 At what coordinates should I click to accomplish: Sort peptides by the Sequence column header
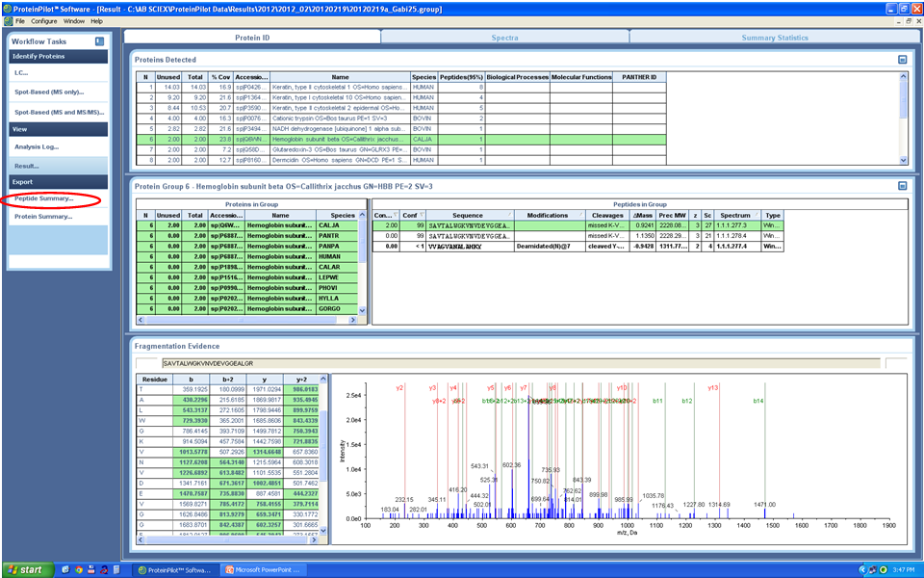point(470,215)
